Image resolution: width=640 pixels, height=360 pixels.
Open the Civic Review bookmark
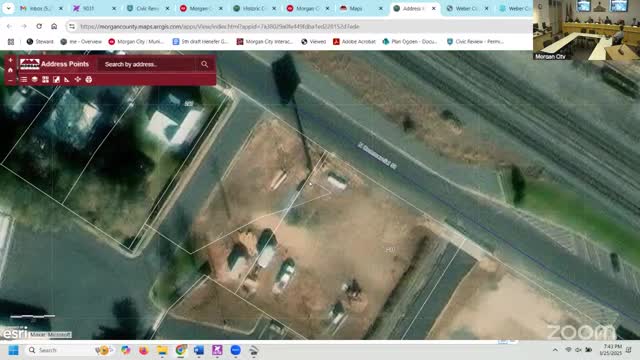(x=475, y=41)
